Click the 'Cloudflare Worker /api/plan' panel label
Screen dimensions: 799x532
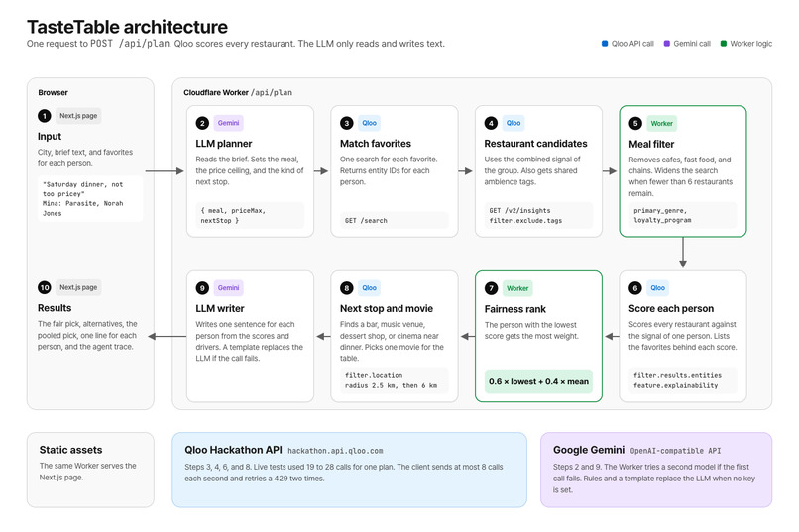coord(238,93)
